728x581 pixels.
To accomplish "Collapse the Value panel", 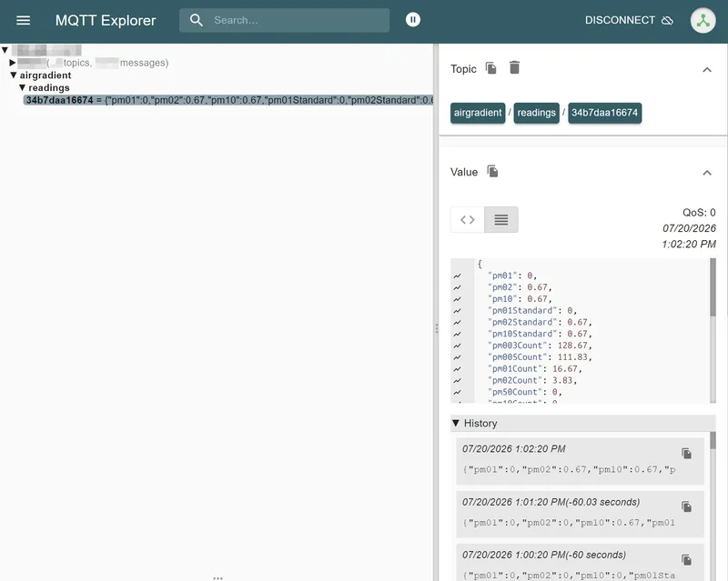I will tap(707, 173).
